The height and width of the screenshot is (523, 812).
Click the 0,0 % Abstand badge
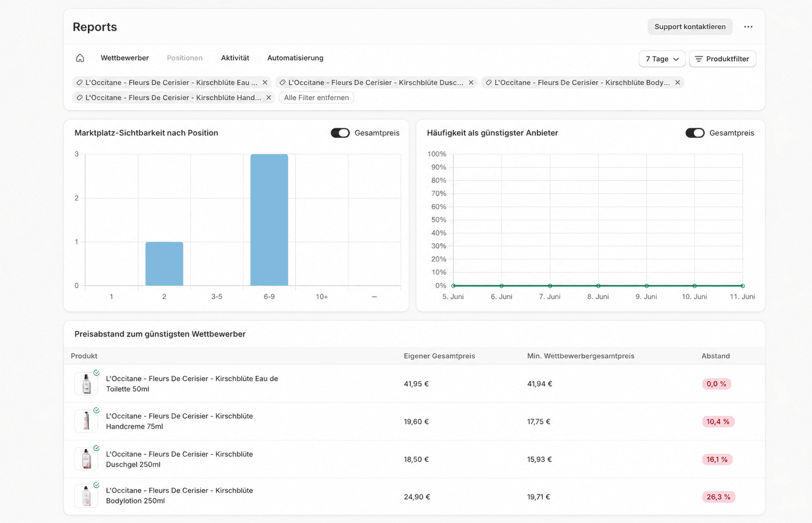pos(716,384)
